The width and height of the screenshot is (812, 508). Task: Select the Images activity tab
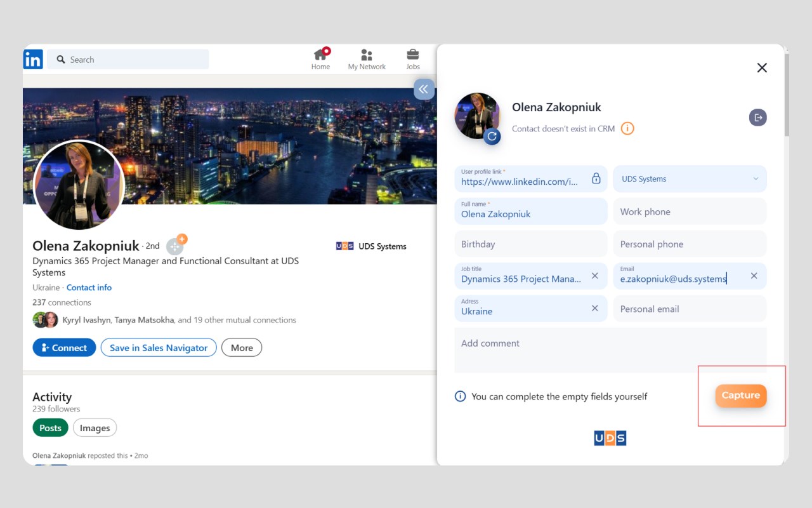(95, 428)
